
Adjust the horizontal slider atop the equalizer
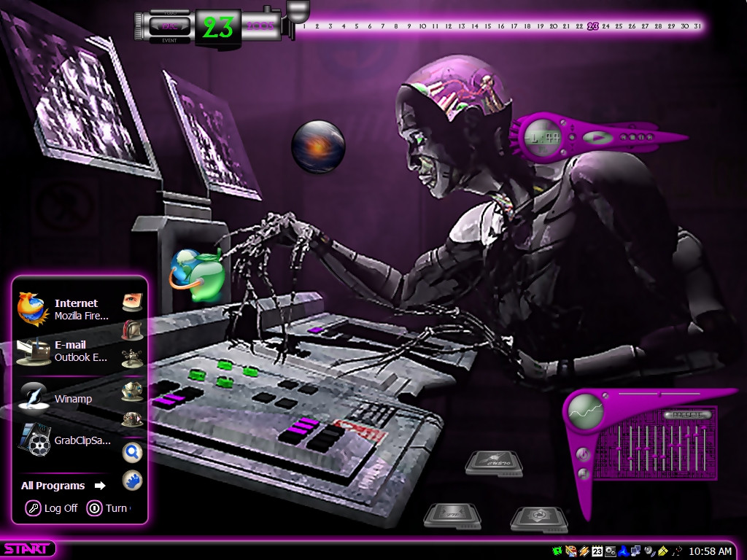tap(659, 394)
